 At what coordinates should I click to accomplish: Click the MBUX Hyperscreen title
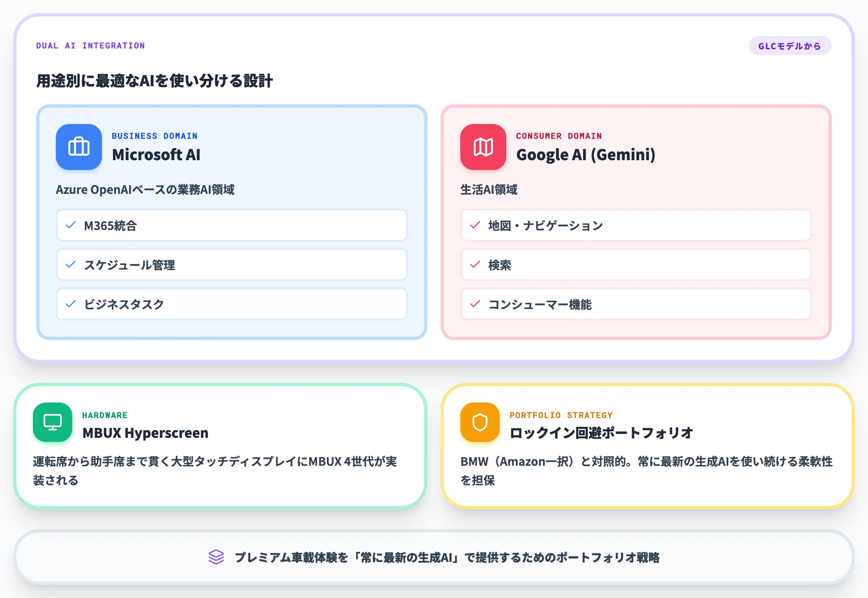pyautogui.click(x=145, y=433)
